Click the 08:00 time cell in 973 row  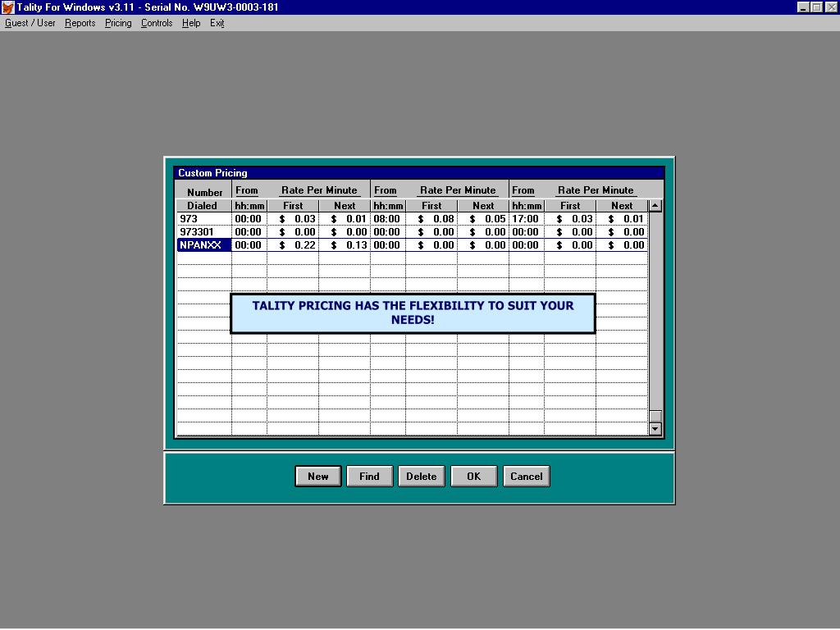point(387,218)
